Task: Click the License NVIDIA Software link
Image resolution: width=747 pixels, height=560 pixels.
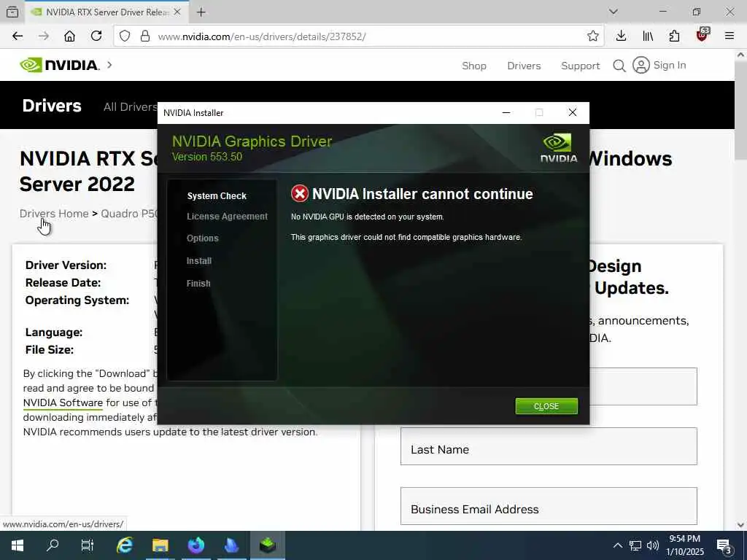Action: coord(63,402)
